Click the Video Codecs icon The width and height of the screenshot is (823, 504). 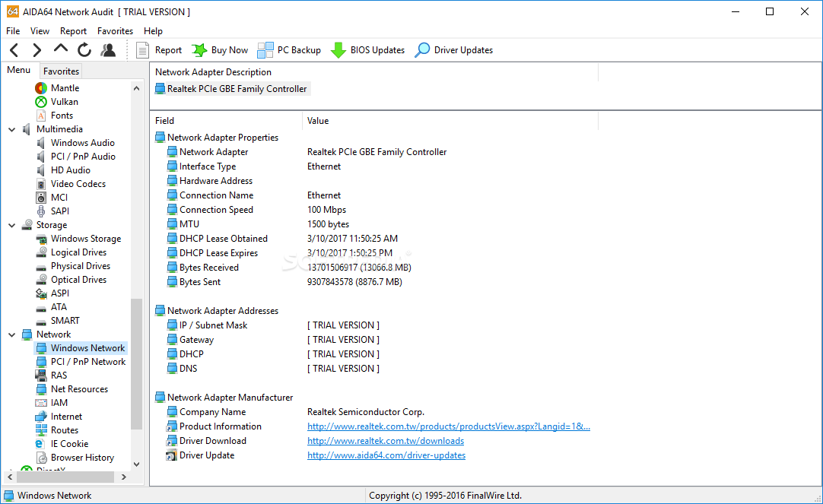41,183
